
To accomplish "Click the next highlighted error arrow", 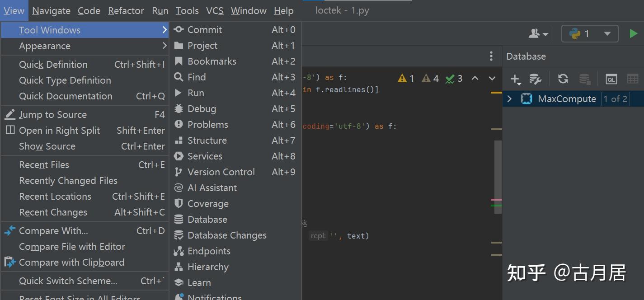I will click(492, 78).
